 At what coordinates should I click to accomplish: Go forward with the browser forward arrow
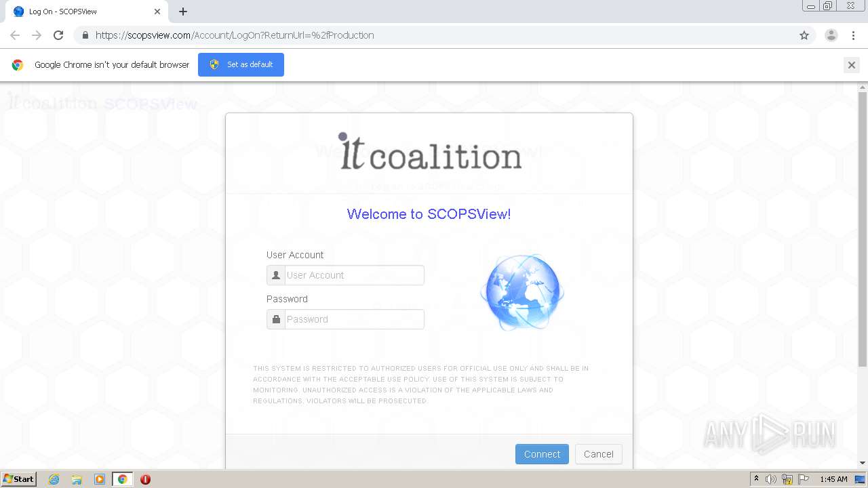[37, 35]
